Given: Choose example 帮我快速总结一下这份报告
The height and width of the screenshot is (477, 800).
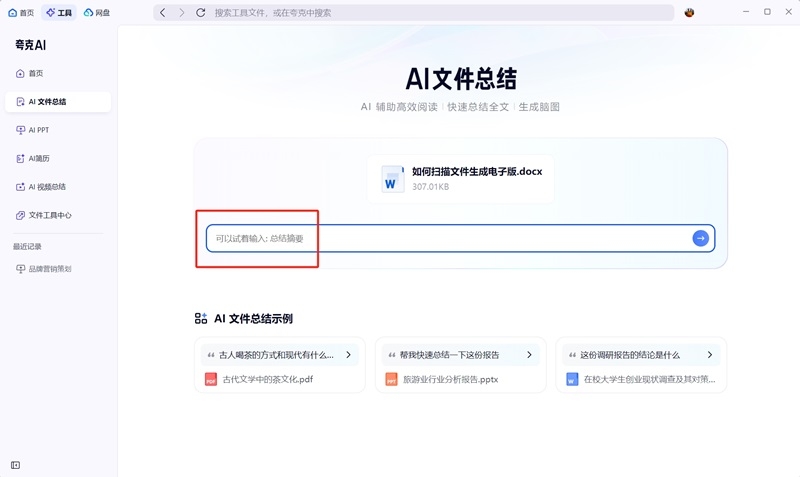Looking at the screenshot, I should click(x=460, y=355).
